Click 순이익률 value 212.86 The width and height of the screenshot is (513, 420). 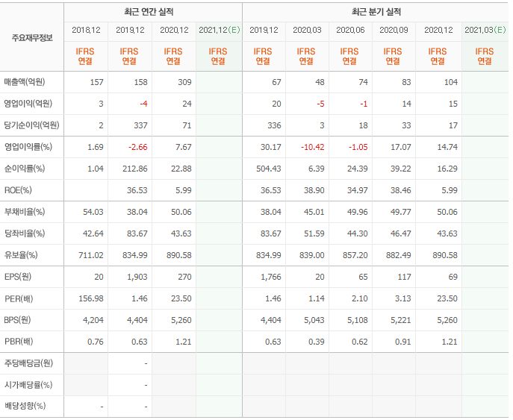pyautogui.click(x=135, y=169)
